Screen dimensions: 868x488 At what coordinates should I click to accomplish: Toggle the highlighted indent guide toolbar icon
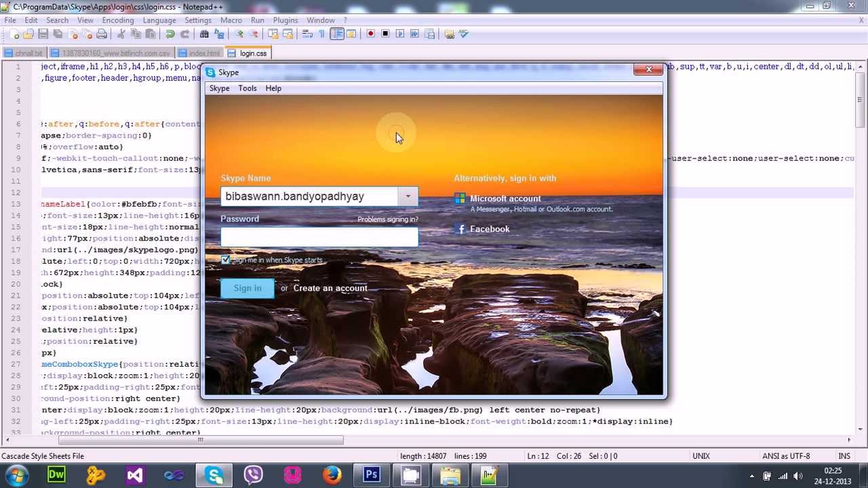coord(337,34)
